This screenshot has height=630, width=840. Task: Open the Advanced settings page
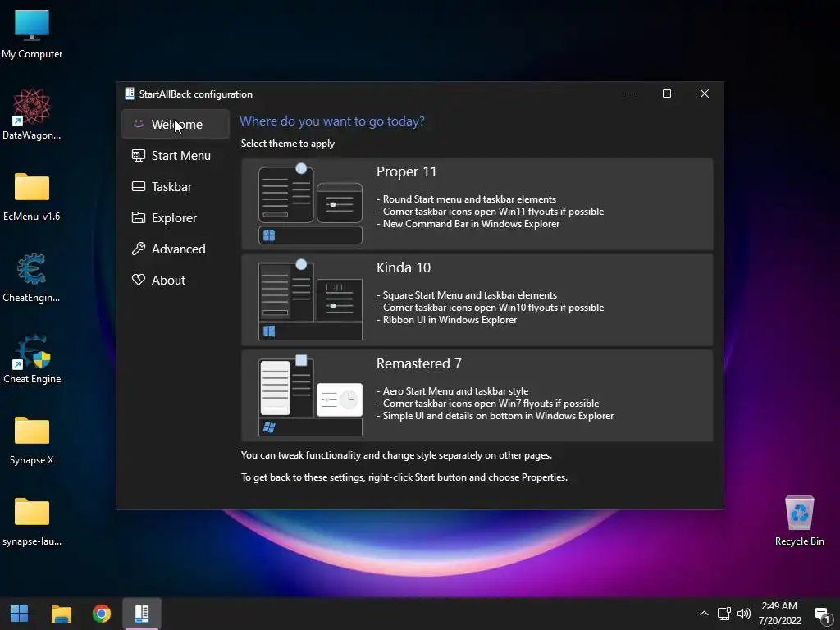point(176,249)
